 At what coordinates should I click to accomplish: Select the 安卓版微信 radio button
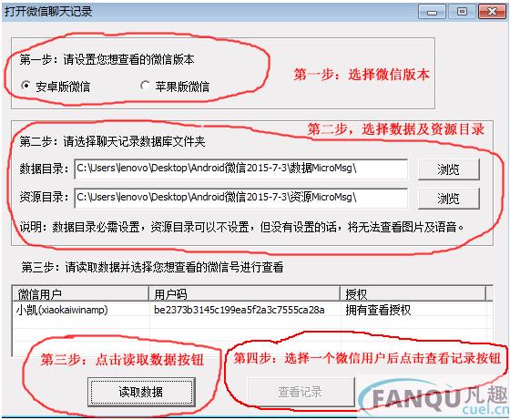[25, 86]
